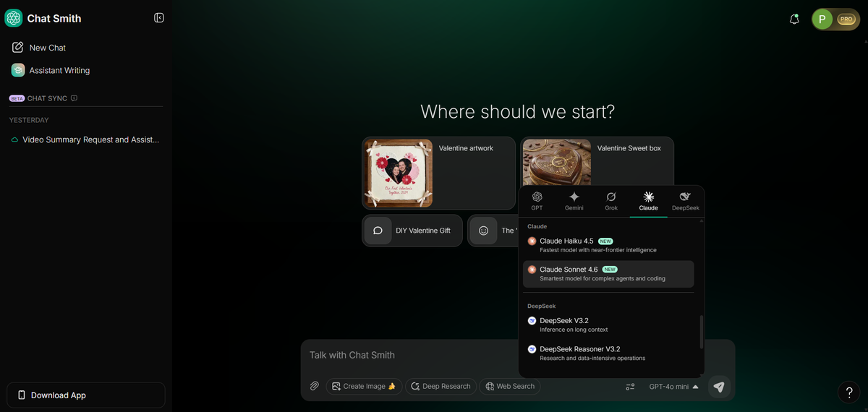
Task: Click the Chat Smith logo icon
Action: pyautogui.click(x=14, y=18)
